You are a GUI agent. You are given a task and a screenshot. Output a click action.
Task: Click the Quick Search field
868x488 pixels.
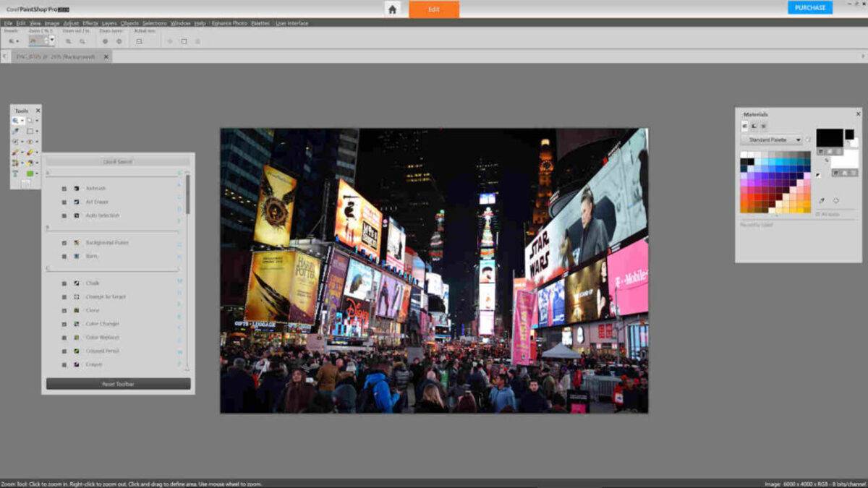point(118,162)
